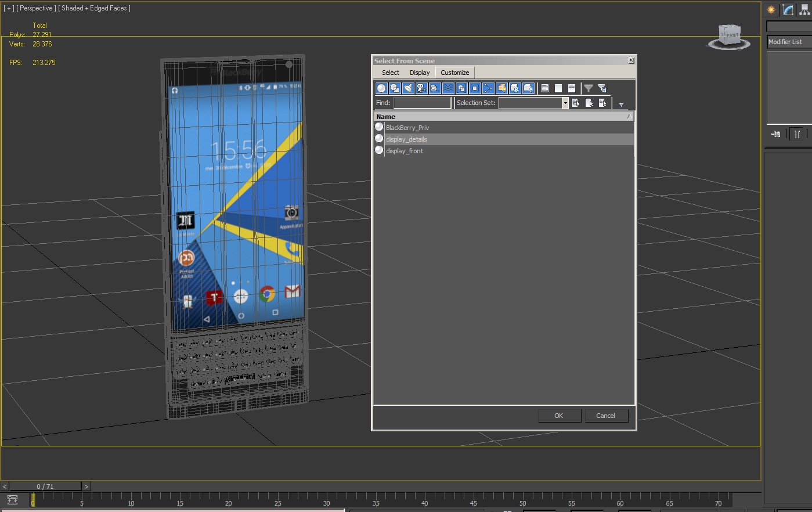Open the Shaded + Edged Faces menu
The height and width of the screenshot is (512, 812).
click(94, 8)
